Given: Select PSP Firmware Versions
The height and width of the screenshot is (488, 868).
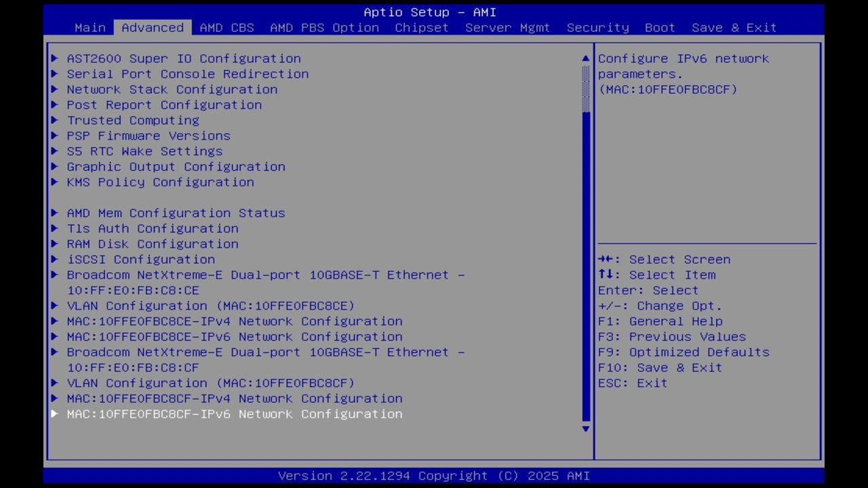Looking at the screenshot, I should (x=149, y=136).
